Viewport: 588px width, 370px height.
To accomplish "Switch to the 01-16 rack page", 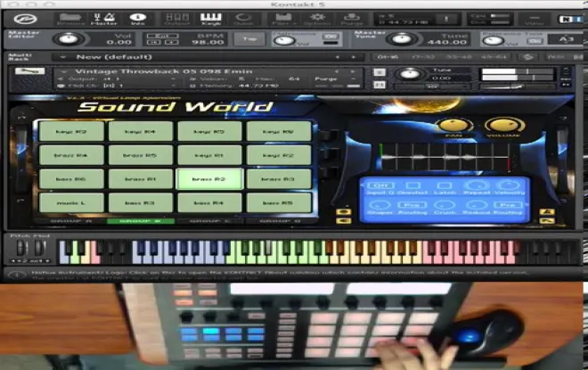I will 388,57.
